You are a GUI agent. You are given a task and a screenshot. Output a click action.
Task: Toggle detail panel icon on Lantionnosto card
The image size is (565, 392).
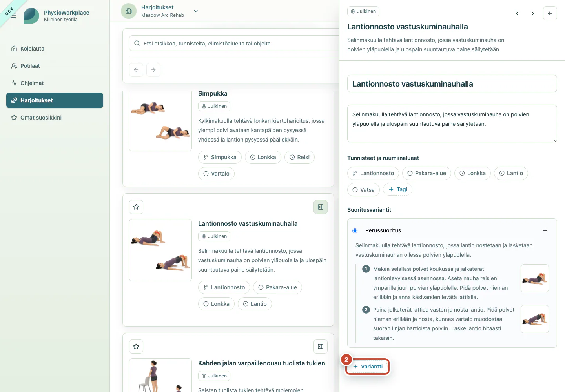pyautogui.click(x=321, y=207)
